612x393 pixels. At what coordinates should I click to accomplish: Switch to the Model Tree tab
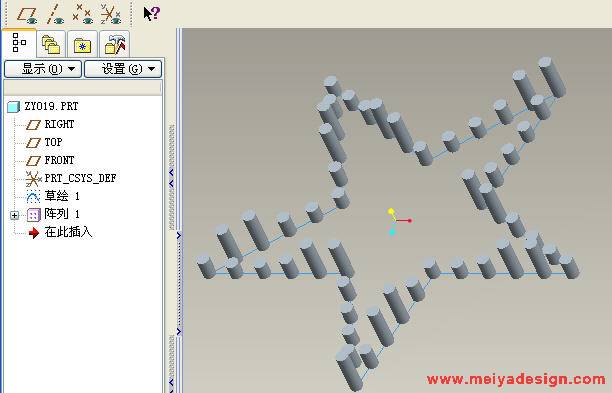point(19,43)
